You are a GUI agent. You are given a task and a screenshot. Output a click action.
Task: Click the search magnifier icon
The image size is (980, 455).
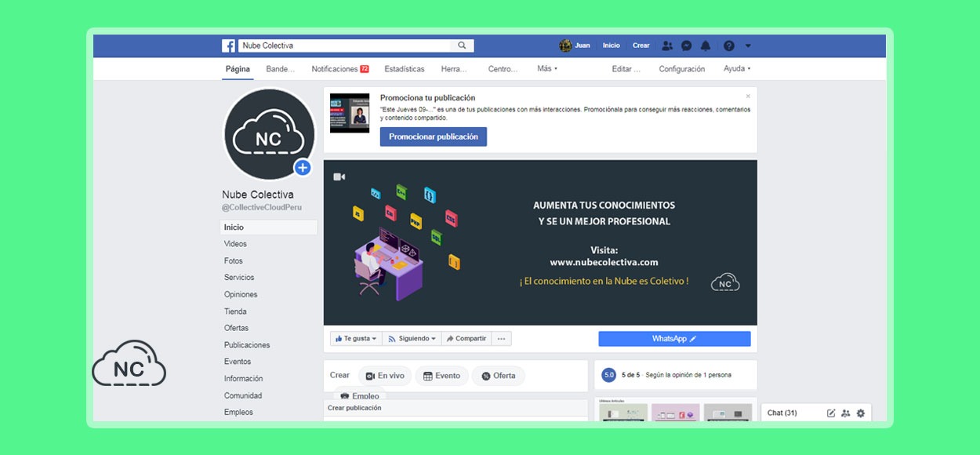(x=463, y=45)
